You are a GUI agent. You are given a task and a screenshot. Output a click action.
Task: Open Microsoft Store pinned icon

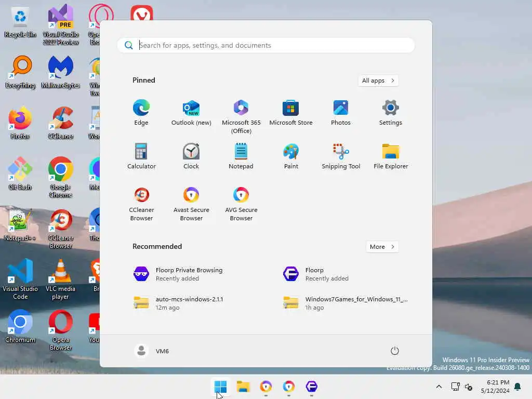pos(291,113)
